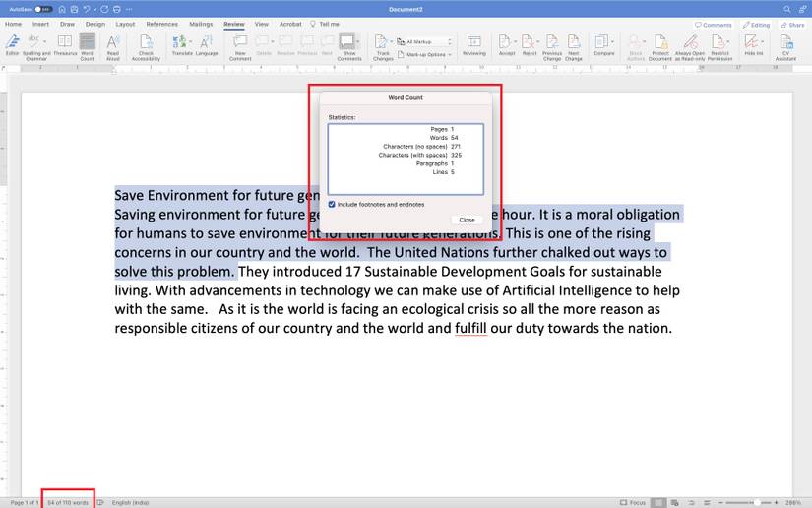Switch to Web Layout view icon
Image resolution: width=812 pixels, height=508 pixels.
(675, 503)
